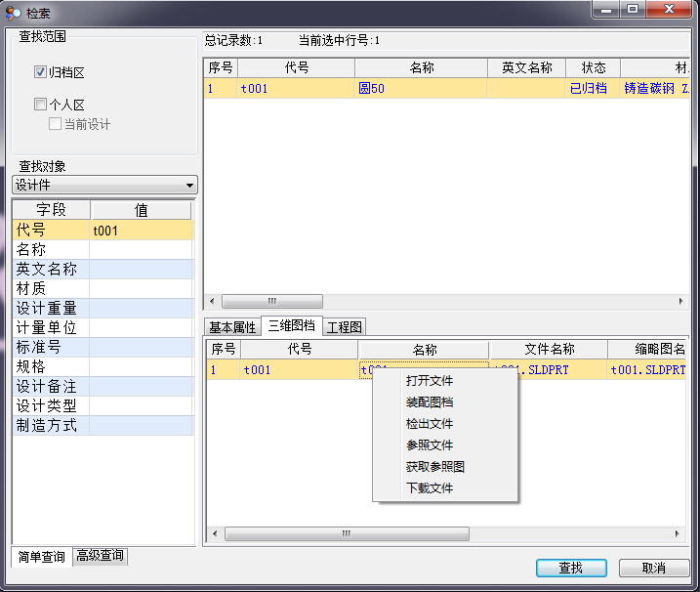This screenshot has height=592, width=700.
Task: Choose 获取参照图 menu entry
Action: click(x=435, y=466)
